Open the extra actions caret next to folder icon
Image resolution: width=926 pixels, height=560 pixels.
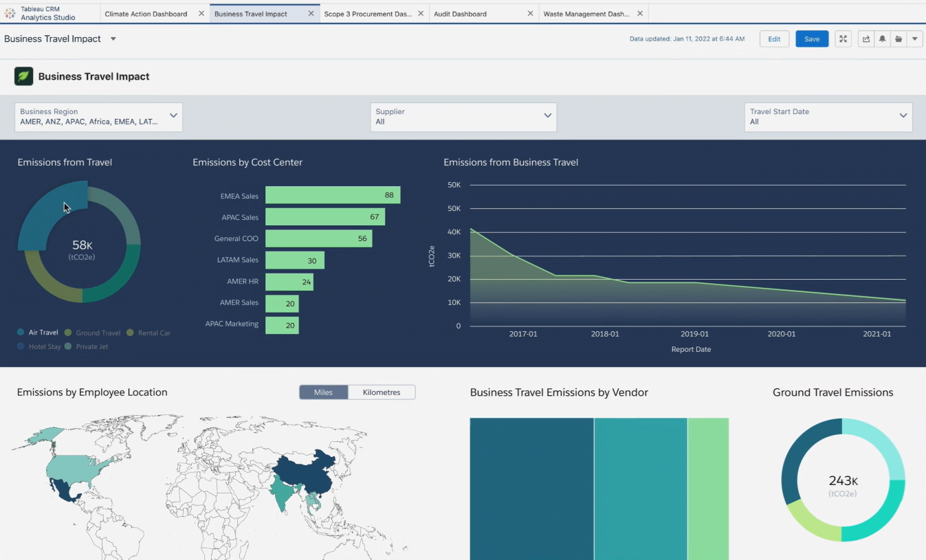pyautogui.click(x=915, y=38)
